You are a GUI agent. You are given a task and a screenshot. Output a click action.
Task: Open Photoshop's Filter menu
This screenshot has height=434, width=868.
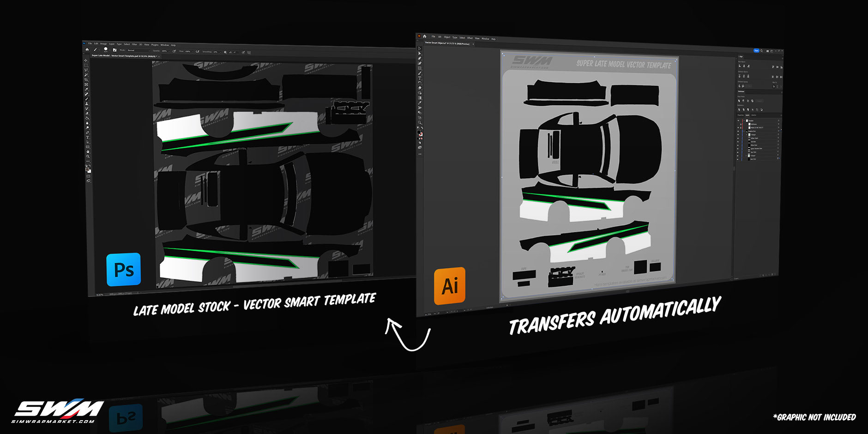[x=134, y=44]
